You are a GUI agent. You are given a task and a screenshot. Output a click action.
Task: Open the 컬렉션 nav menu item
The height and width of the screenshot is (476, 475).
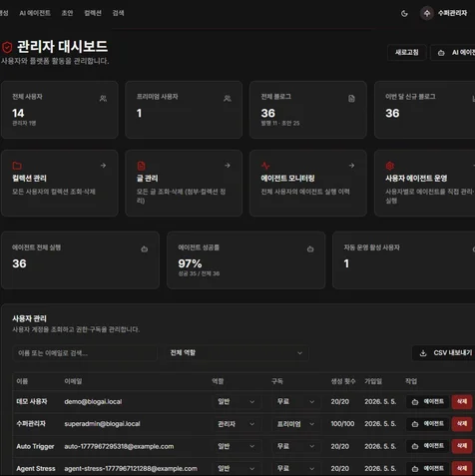[93, 13]
